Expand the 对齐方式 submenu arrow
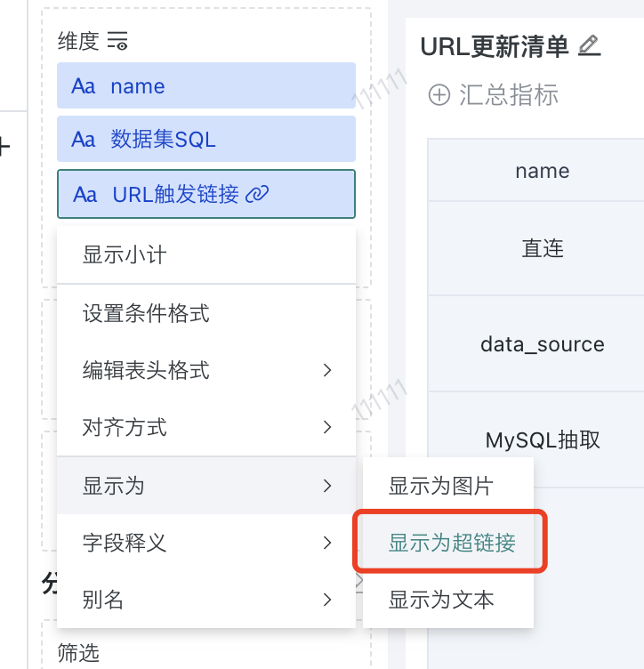The height and width of the screenshot is (669, 644). [327, 428]
